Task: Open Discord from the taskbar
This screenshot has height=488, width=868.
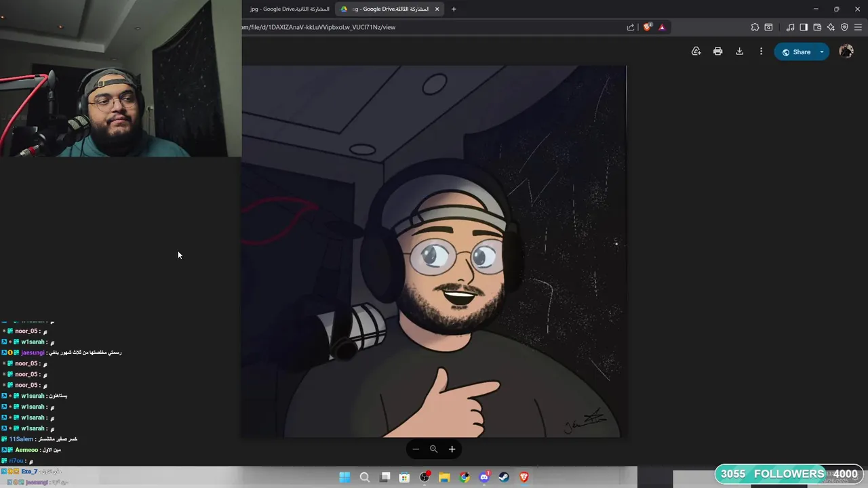Action: [484, 477]
